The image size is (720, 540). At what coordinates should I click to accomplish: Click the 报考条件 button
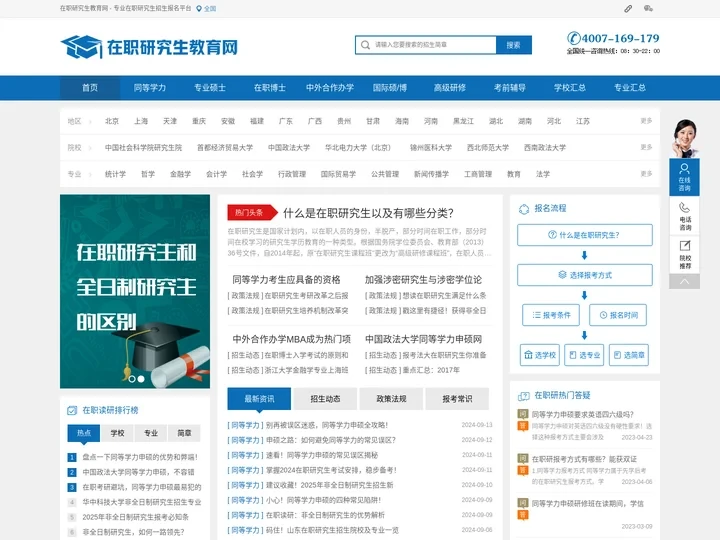pyautogui.click(x=551, y=315)
